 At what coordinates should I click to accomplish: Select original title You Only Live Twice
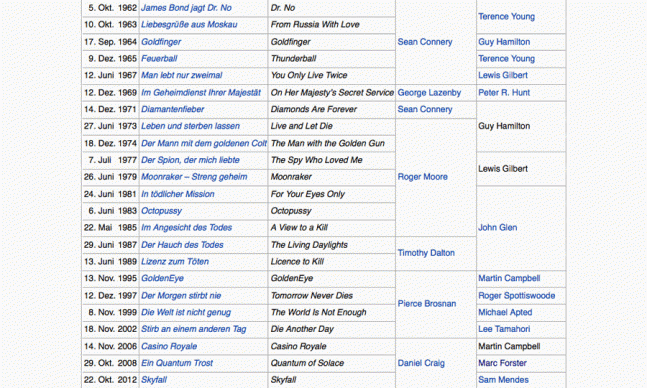pos(309,76)
